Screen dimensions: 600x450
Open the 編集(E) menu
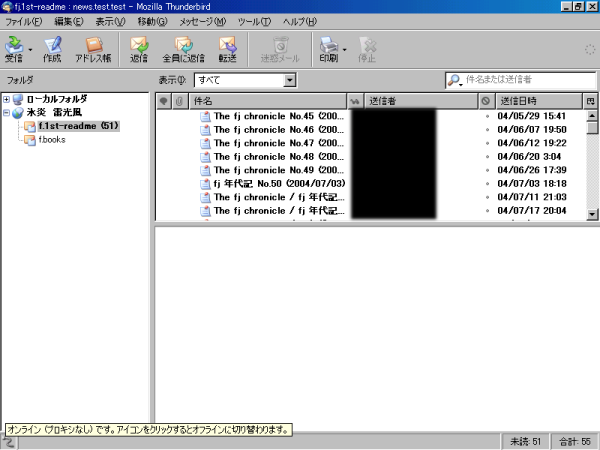coord(69,21)
